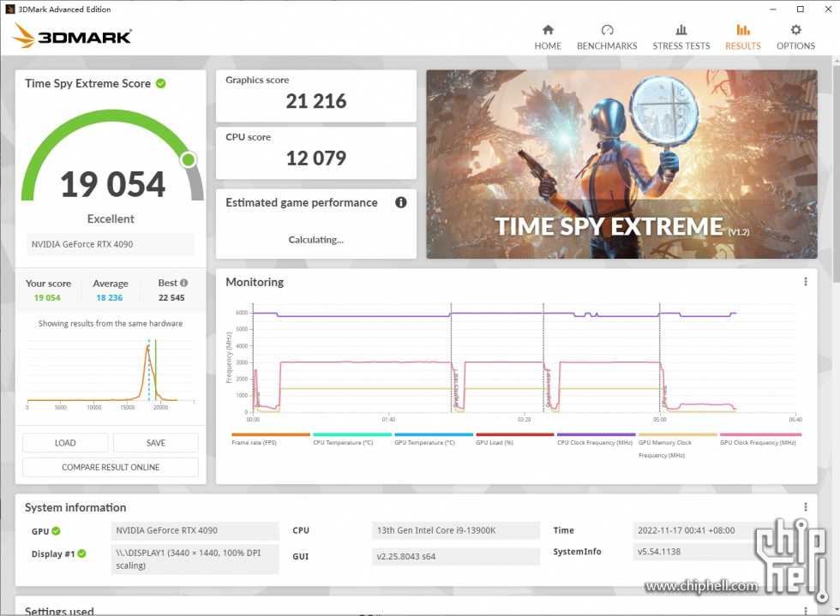Open the Settings used three-dot menu
The height and width of the screenshot is (616, 840).
805,611
